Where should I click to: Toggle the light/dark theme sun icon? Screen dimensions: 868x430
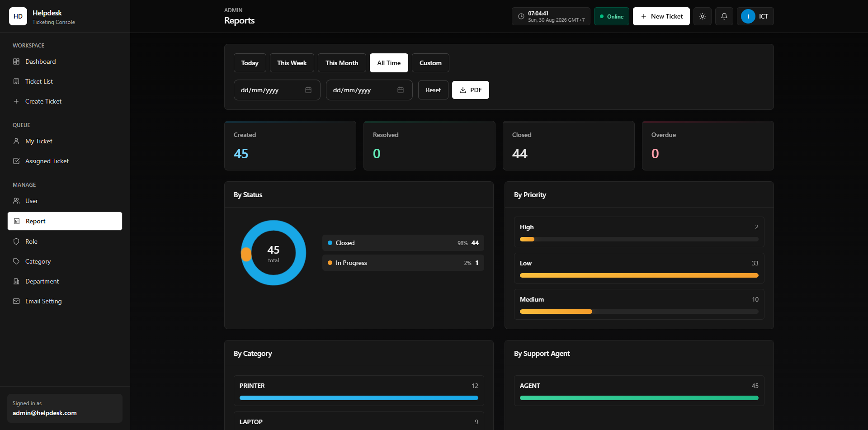click(x=703, y=16)
